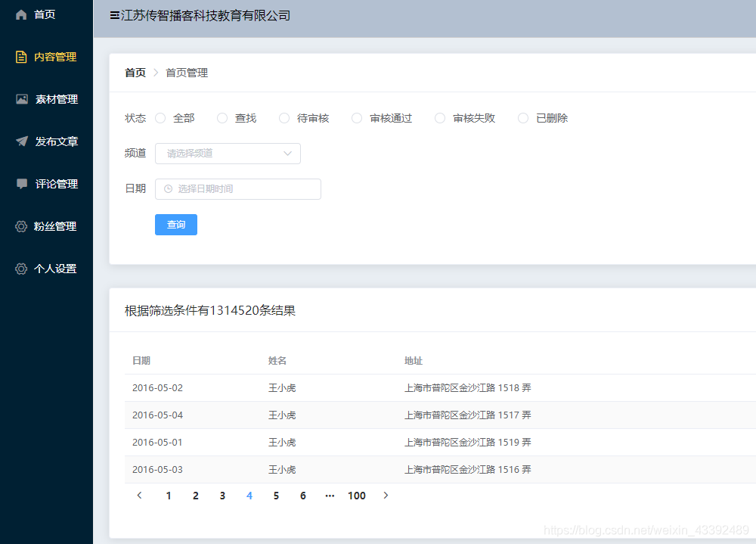
Task: Click 王小虎 in the 2016-05-03 row
Action: [282, 470]
